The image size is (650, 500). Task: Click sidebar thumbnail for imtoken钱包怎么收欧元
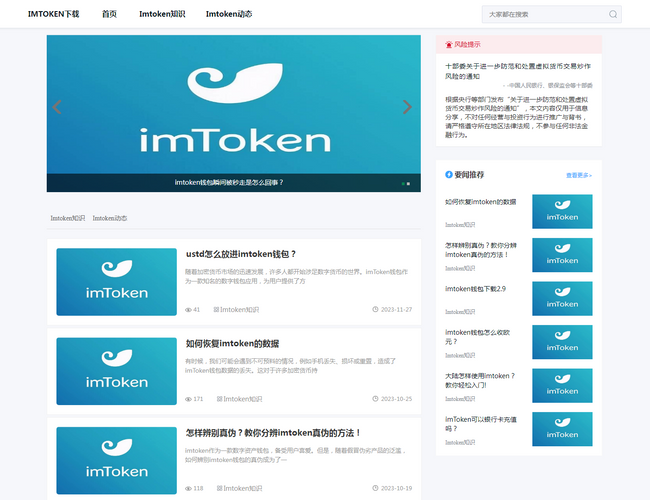(x=562, y=342)
